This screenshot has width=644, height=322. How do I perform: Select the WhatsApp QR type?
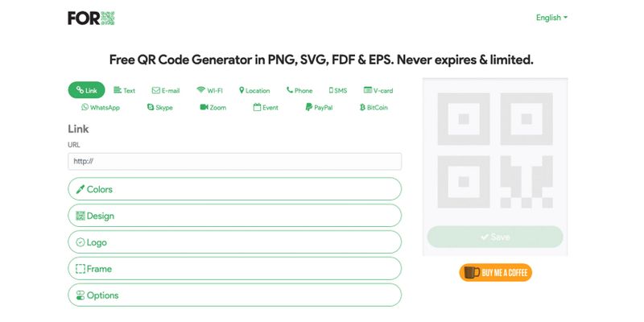click(101, 107)
